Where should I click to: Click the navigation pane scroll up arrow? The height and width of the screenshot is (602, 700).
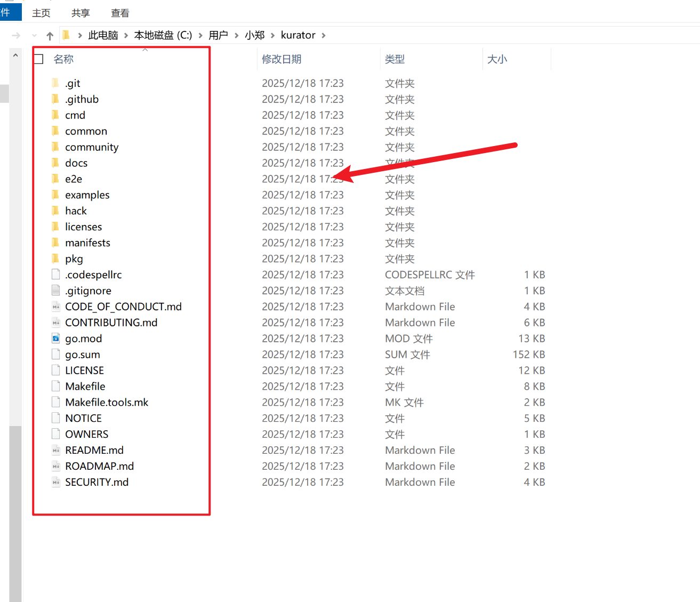tap(15, 55)
